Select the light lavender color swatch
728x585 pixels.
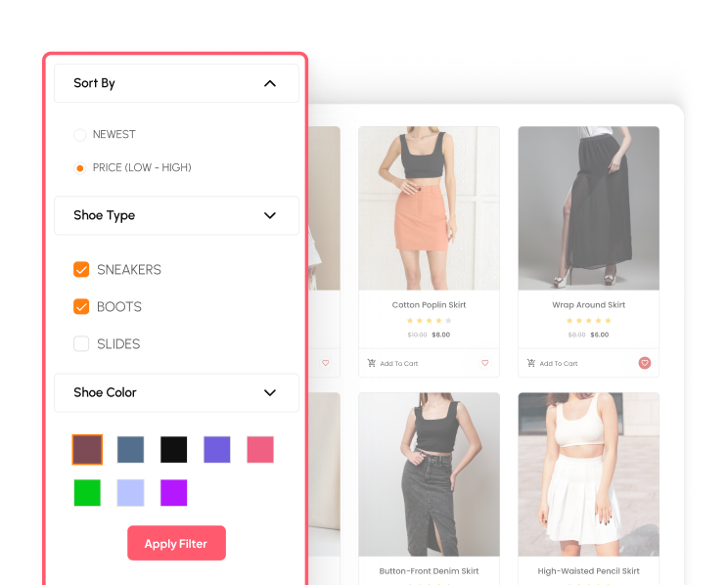[x=130, y=493]
